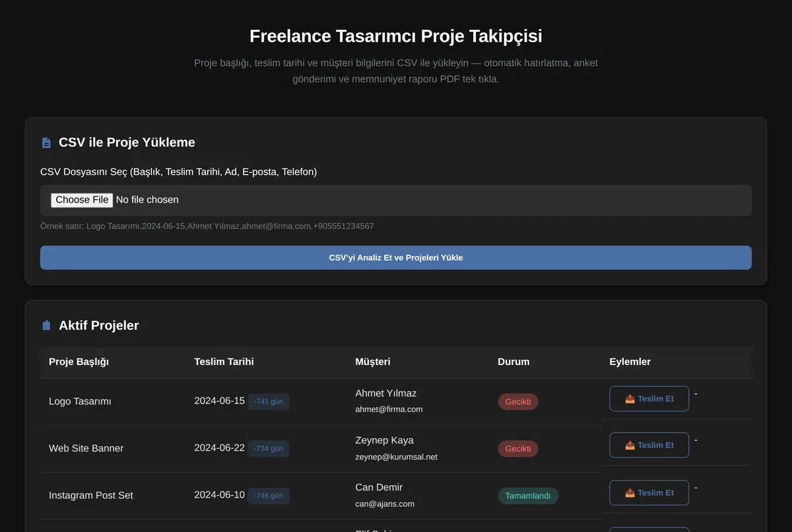
Task: Click the No file chosen text
Action: 147,200
